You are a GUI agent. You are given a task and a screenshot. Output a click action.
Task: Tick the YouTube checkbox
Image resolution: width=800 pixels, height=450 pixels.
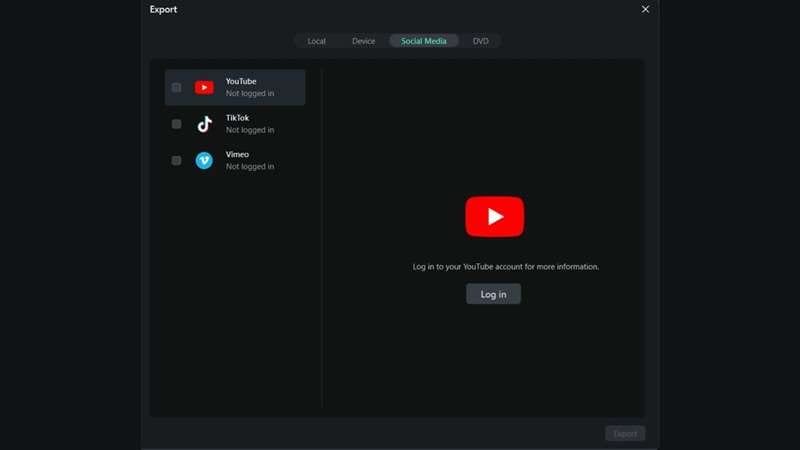point(177,88)
